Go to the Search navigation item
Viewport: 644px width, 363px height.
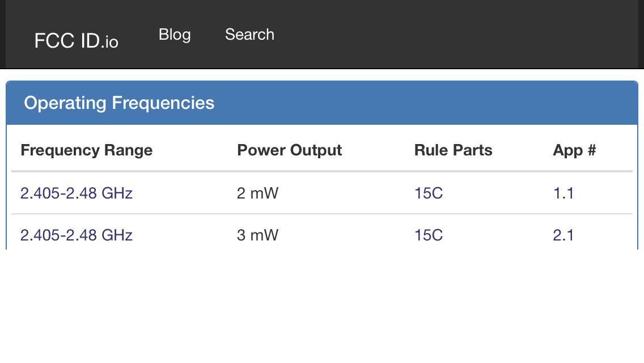click(249, 35)
